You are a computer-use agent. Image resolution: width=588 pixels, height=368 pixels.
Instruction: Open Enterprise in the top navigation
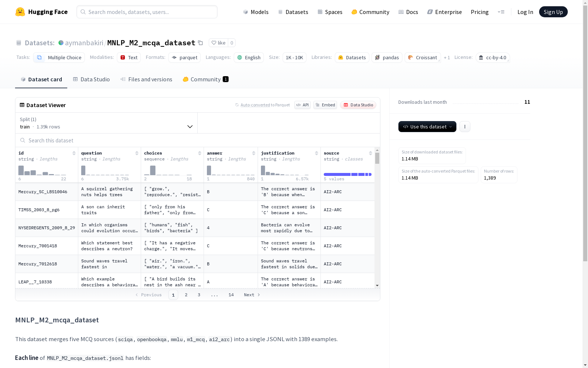point(445,12)
